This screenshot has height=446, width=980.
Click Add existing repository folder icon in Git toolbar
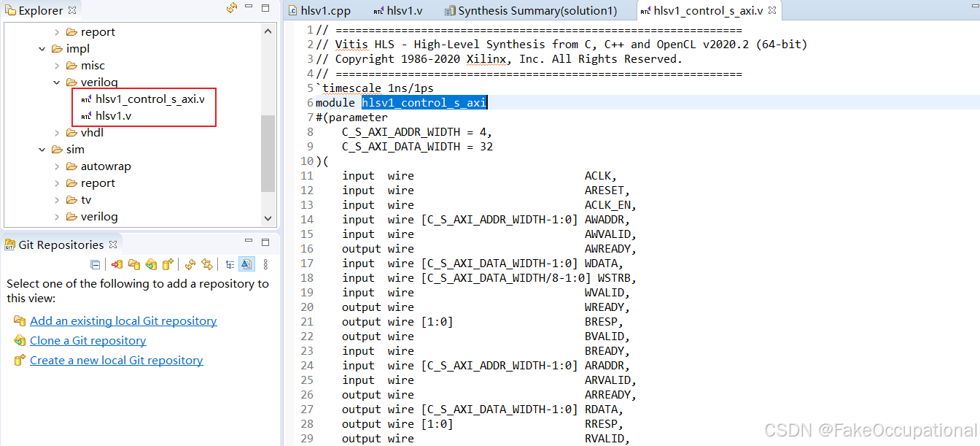[134, 264]
